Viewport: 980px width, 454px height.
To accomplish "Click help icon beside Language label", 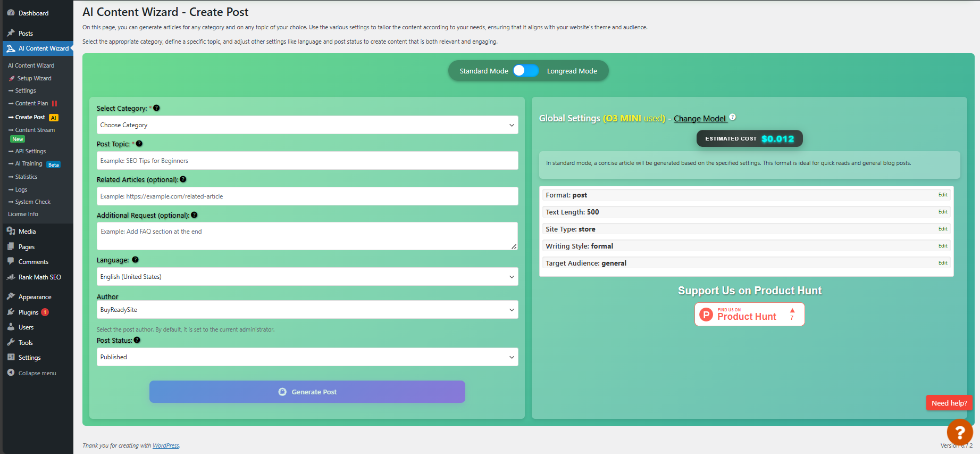I will 135,260.
